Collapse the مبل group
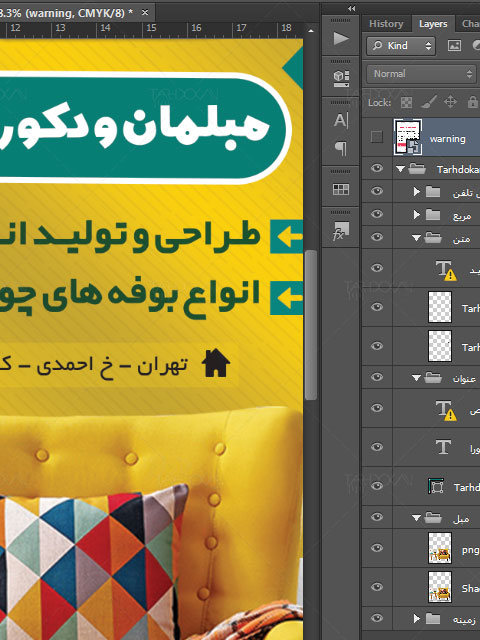The width and height of the screenshot is (480, 640). point(416,518)
